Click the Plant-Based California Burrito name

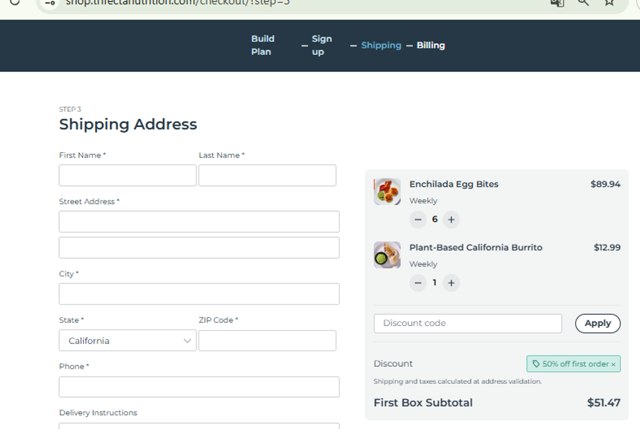(476, 247)
